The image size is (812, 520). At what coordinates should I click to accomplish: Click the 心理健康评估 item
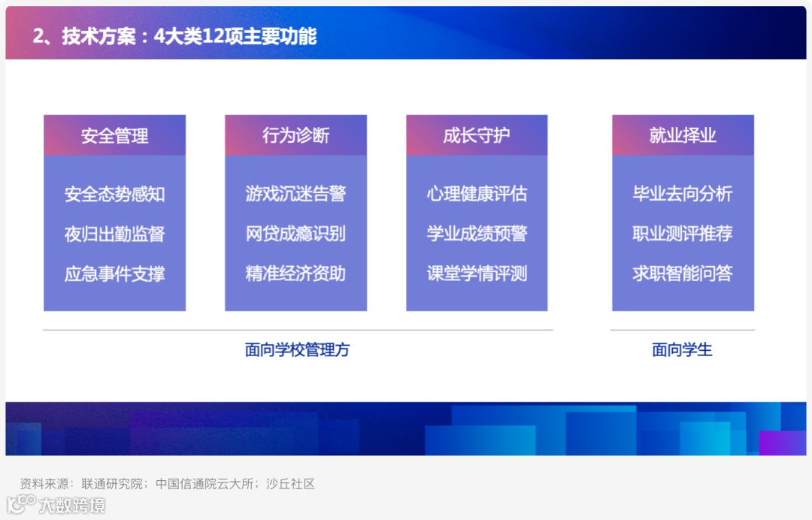tap(477, 194)
